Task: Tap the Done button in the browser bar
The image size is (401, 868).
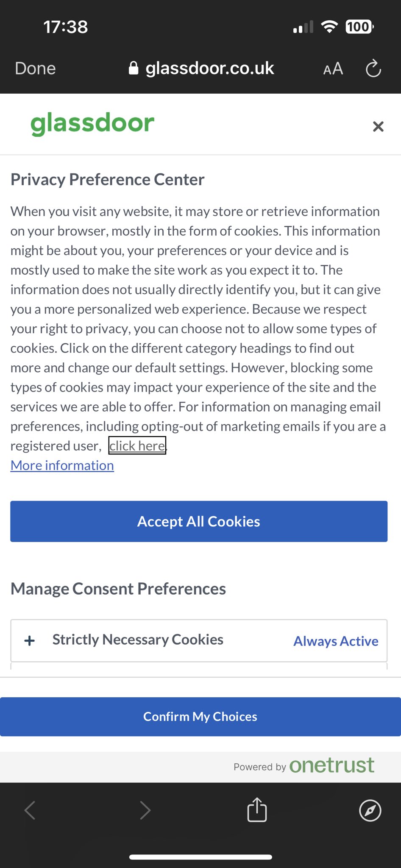Action: tap(35, 68)
